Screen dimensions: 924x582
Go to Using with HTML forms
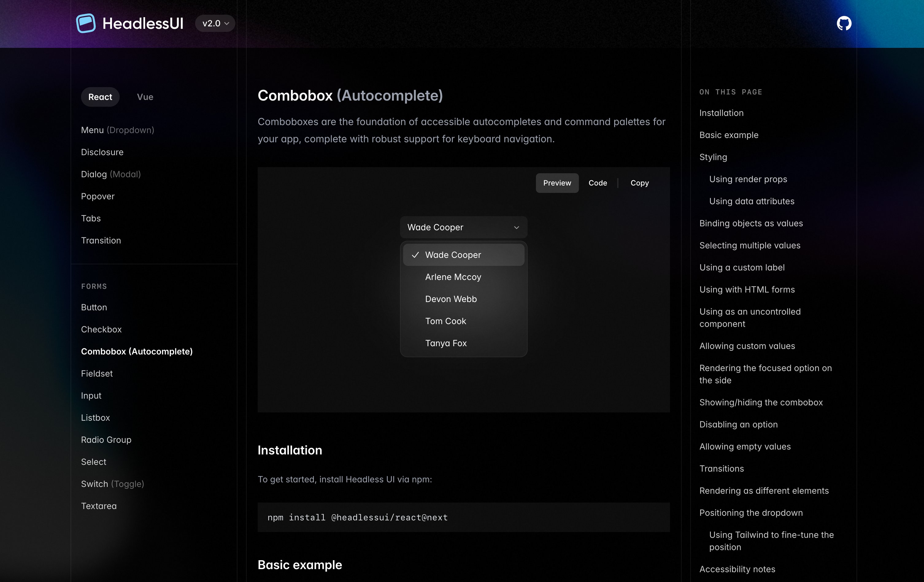747,290
